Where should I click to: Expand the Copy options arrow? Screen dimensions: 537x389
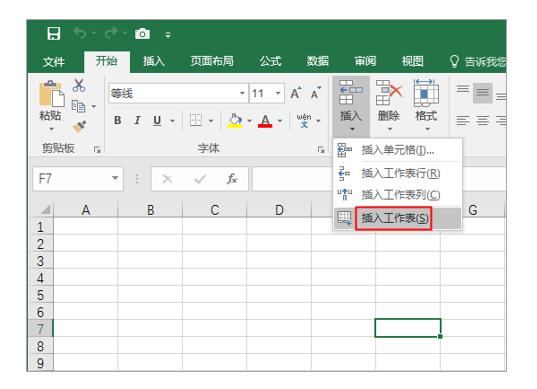[93, 107]
